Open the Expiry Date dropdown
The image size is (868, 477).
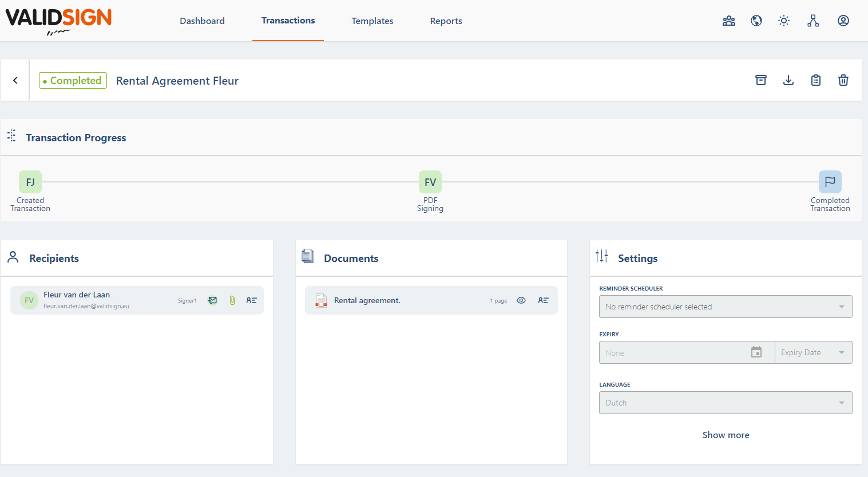(813, 352)
